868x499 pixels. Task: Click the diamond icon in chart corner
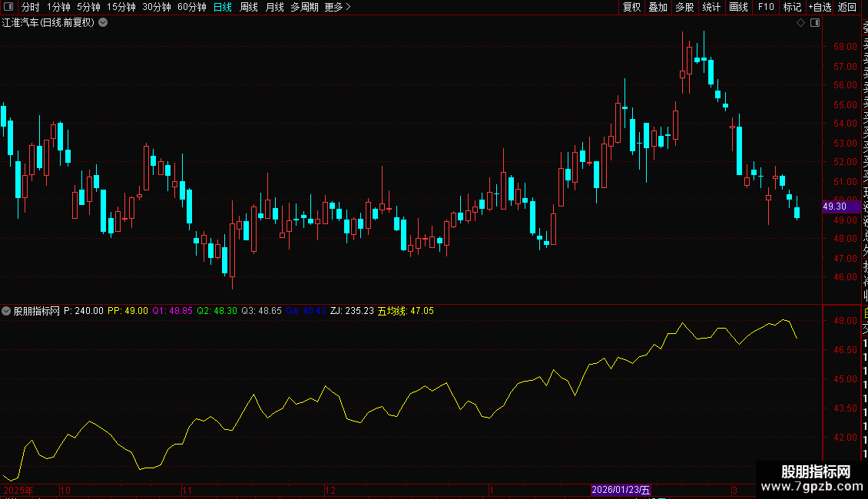click(x=800, y=23)
